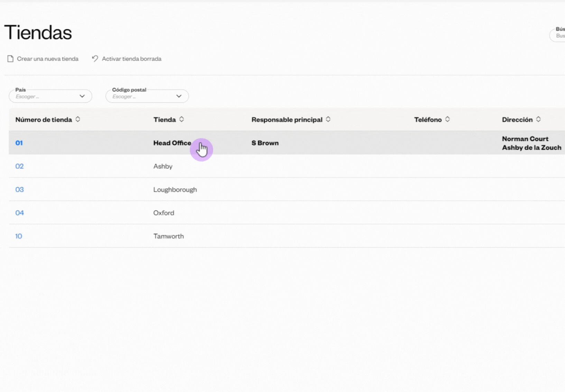Sort table by Tienda column arrows
The image size is (565, 392).
click(x=182, y=119)
